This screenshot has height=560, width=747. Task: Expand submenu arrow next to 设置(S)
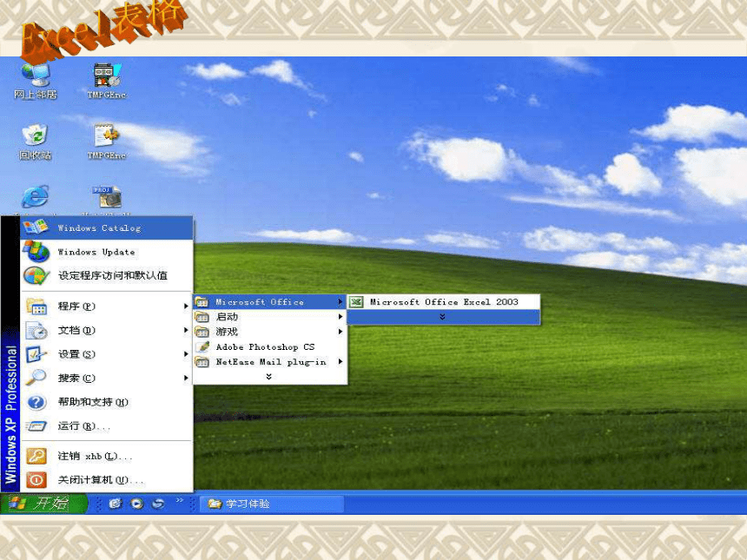coord(186,354)
